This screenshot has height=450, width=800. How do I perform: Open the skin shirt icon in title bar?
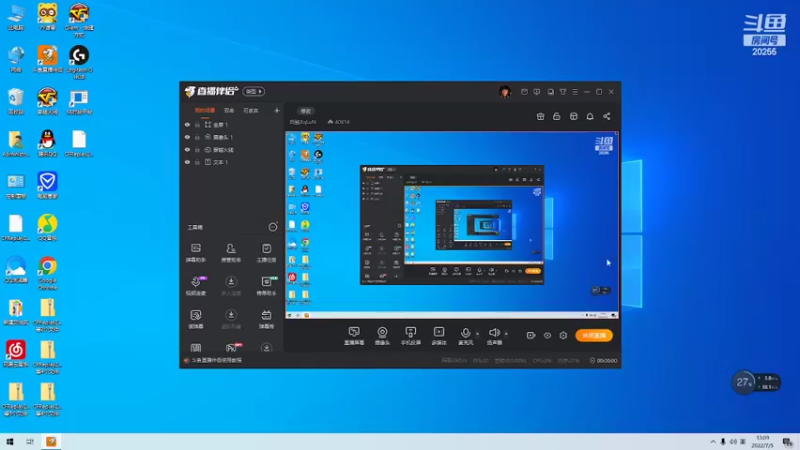coord(563,92)
